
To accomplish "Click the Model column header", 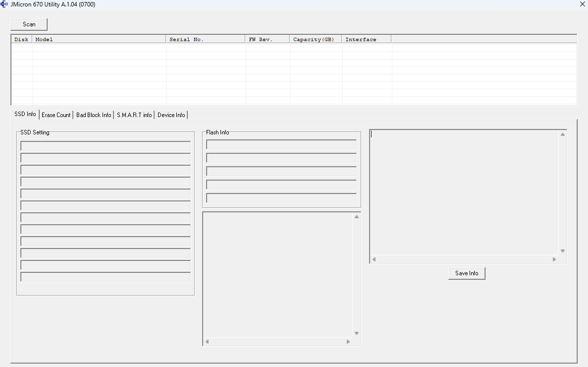I will tap(99, 39).
